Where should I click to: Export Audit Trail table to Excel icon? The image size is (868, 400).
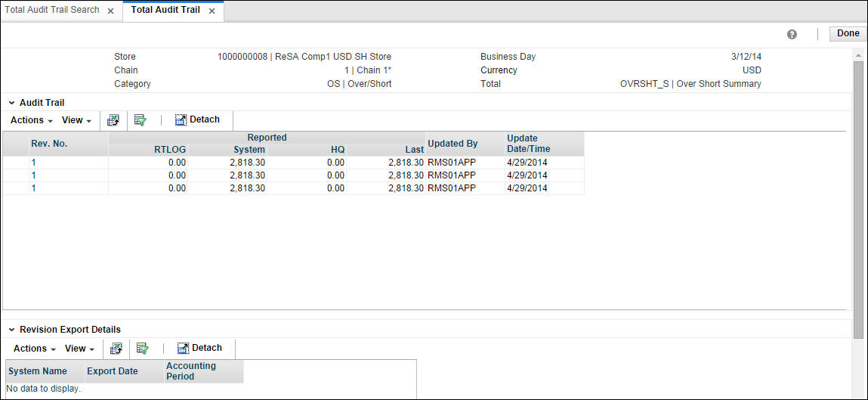click(x=113, y=120)
